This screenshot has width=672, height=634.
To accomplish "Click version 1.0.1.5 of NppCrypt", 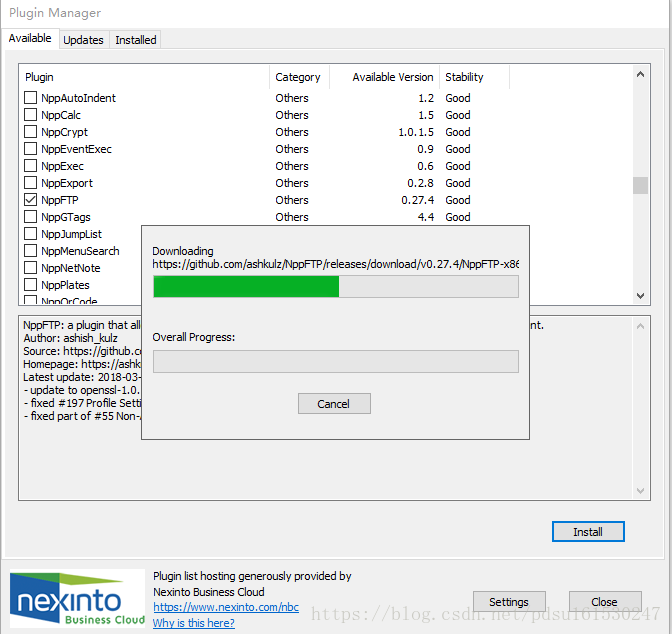I will coord(416,132).
